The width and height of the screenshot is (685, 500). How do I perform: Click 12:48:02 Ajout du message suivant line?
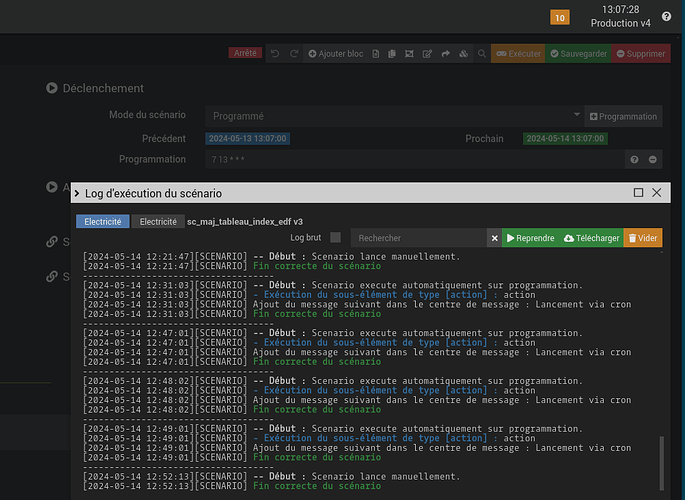coord(357,400)
